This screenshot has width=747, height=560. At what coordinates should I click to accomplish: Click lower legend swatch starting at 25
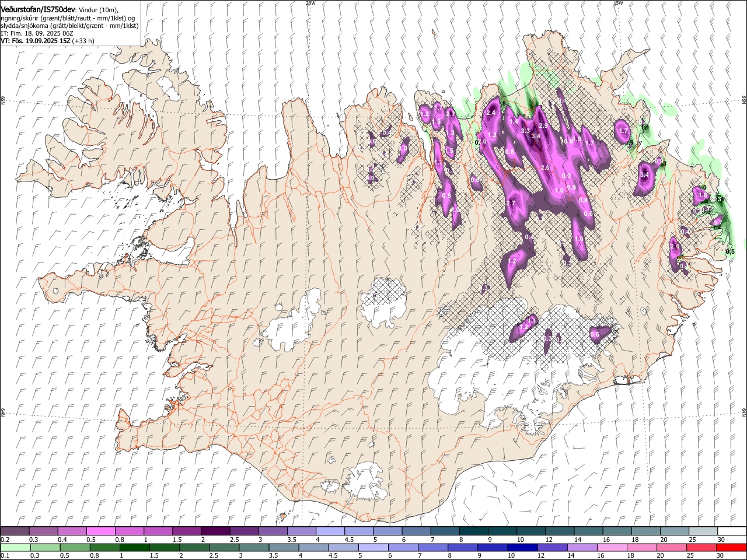(700, 547)
